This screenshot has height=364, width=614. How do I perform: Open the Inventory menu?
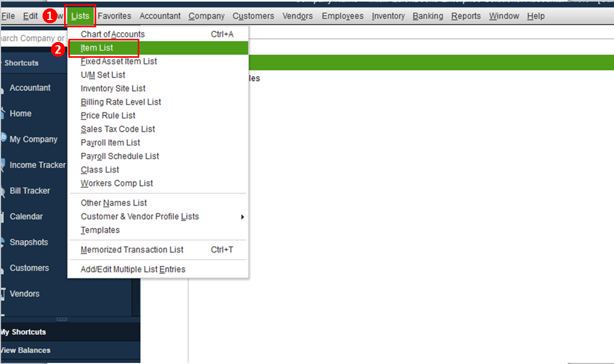pyautogui.click(x=388, y=16)
